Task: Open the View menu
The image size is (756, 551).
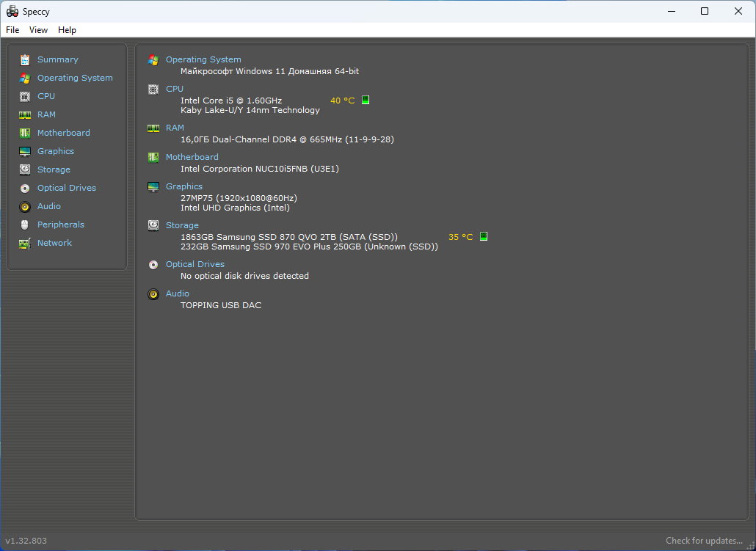Action: pyautogui.click(x=38, y=30)
